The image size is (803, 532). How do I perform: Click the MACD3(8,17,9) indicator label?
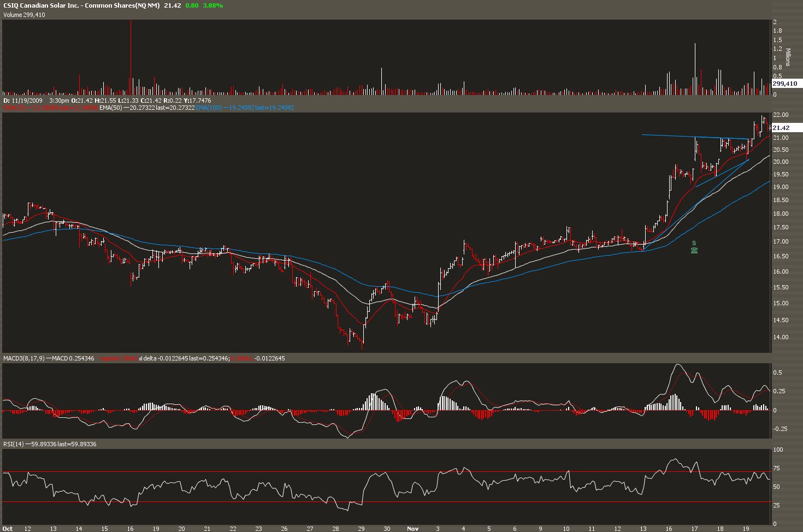click(24, 358)
